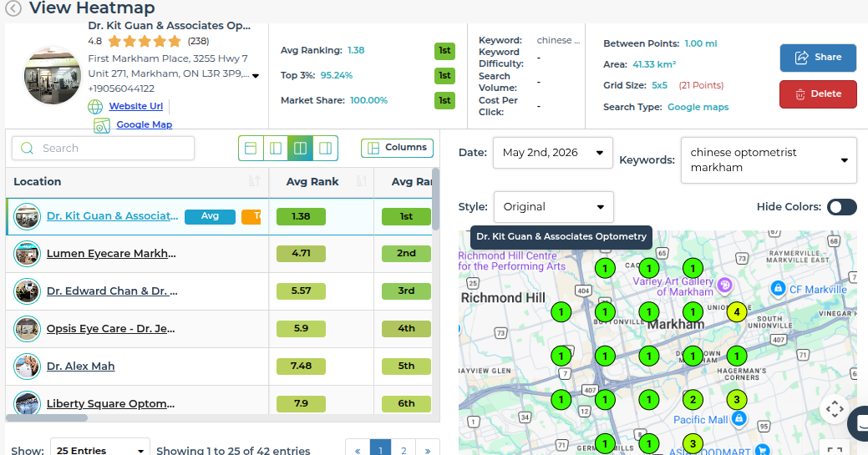Select the second table layout icon
The height and width of the screenshot is (455, 868).
coord(276,149)
